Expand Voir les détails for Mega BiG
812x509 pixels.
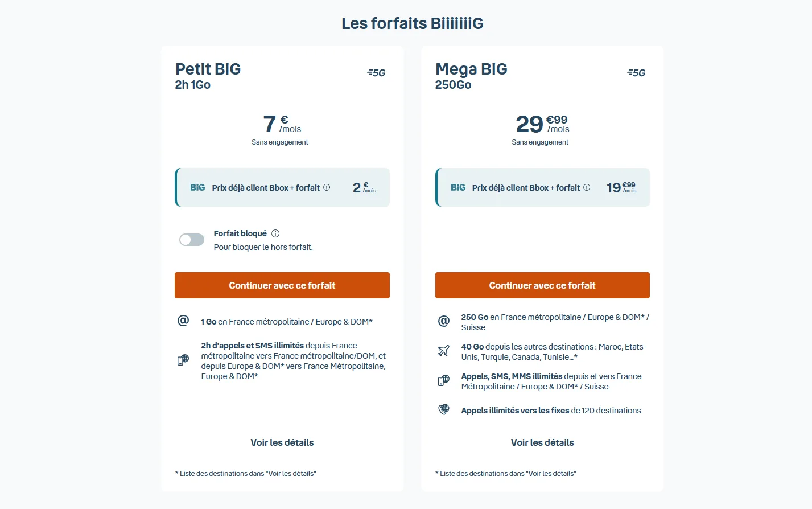click(x=542, y=442)
